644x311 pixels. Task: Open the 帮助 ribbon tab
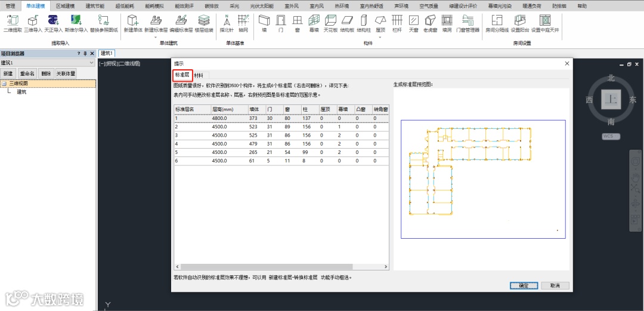[582, 6]
